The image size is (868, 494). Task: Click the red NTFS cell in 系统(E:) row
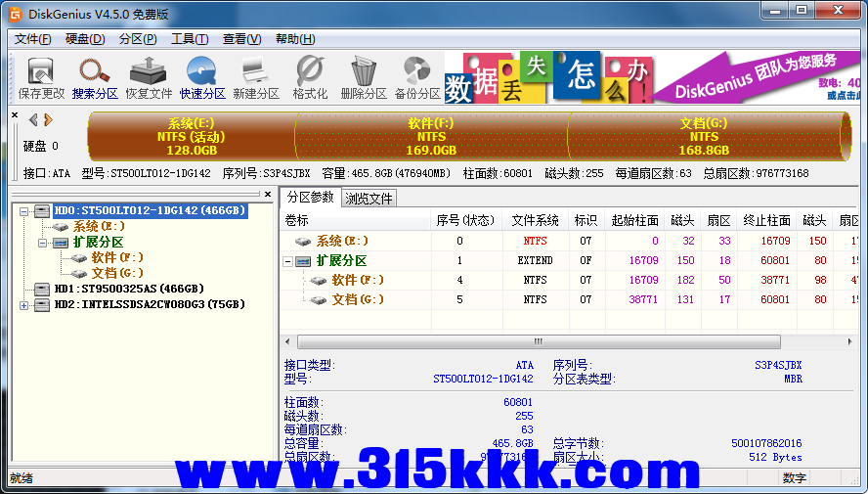535,241
